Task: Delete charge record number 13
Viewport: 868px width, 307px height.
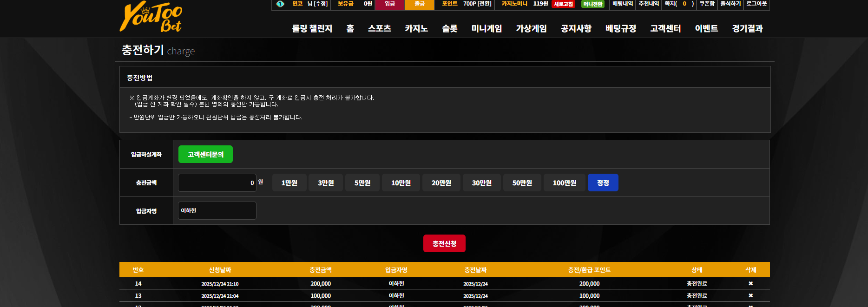Action: tap(750, 295)
